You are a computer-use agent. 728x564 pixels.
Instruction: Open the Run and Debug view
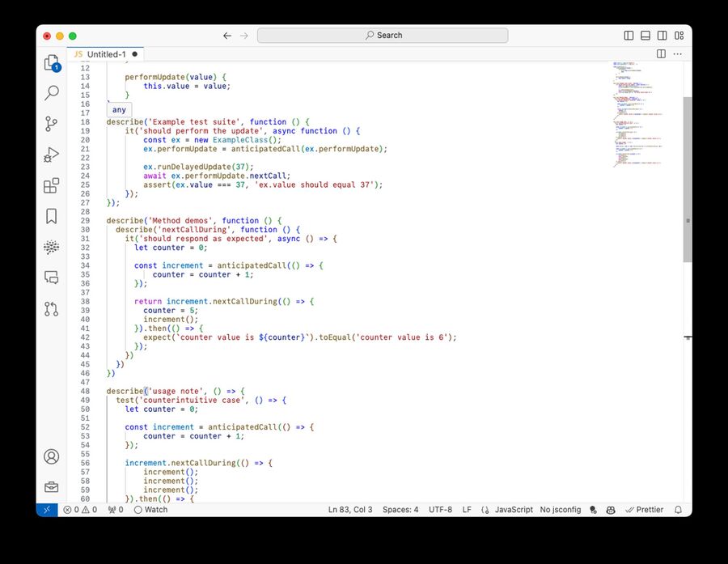pos(51,155)
